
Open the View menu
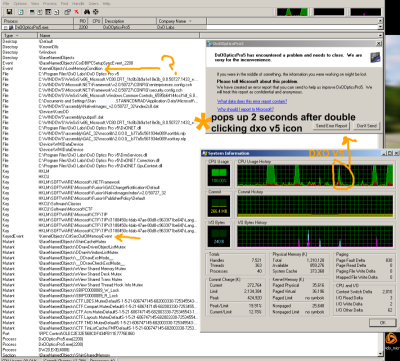35,3
